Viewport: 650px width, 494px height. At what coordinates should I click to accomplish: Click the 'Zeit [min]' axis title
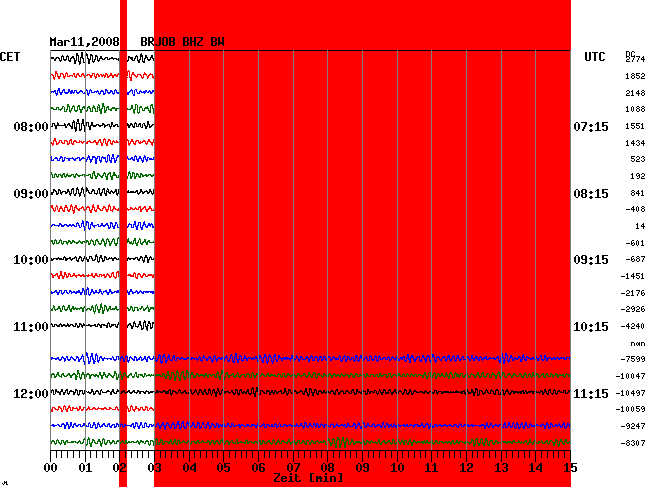[308, 478]
